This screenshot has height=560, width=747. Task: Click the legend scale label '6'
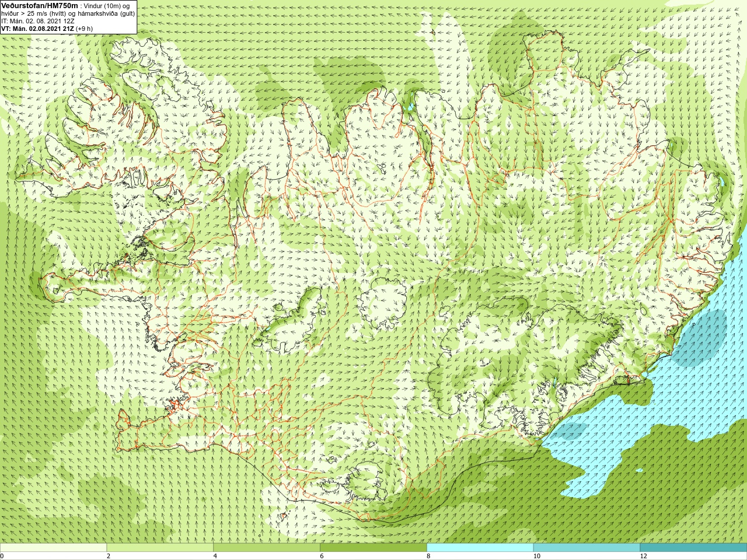pyautogui.click(x=322, y=556)
